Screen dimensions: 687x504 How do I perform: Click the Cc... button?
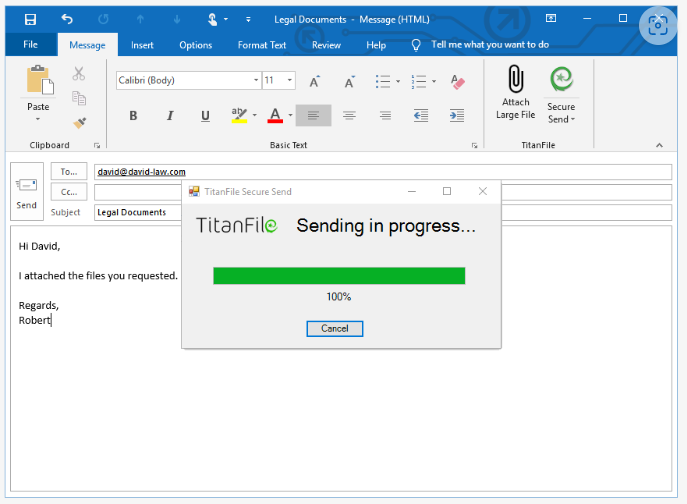click(x=69, y=192)
